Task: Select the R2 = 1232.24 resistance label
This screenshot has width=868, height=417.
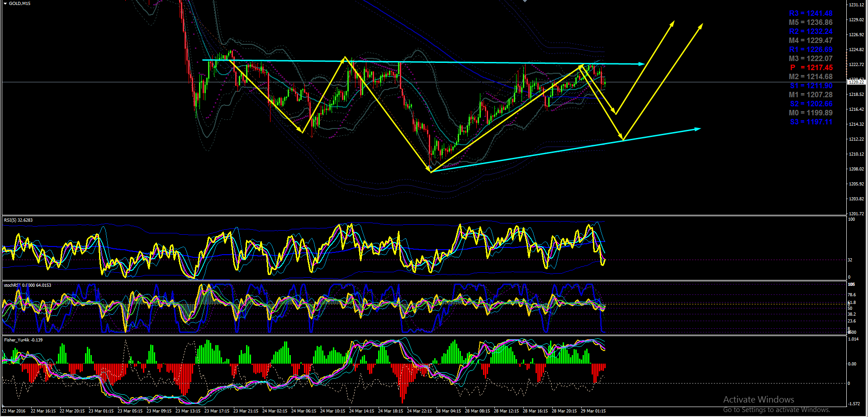Action: click(811, 32)
